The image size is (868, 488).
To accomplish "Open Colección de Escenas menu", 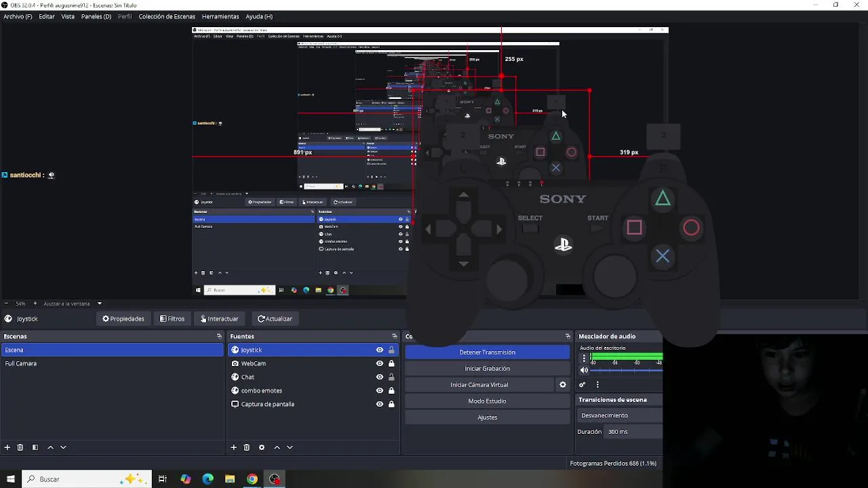I will coord(167,16).
